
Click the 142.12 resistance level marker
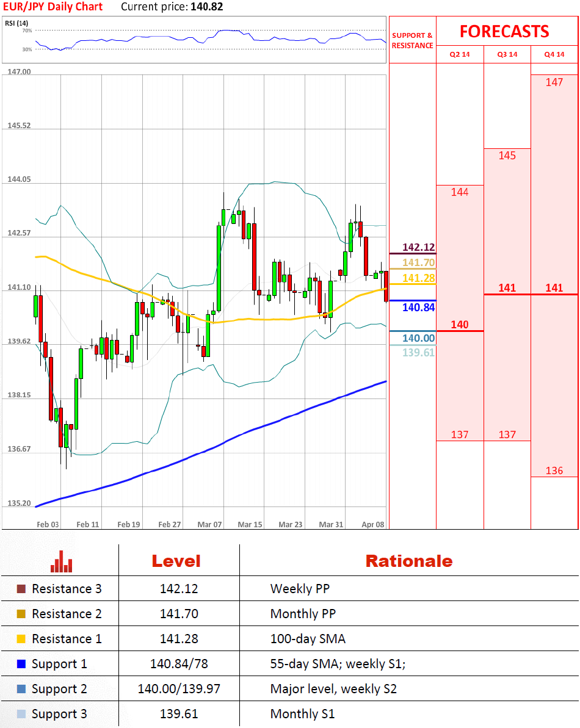(x=418, y=247)
